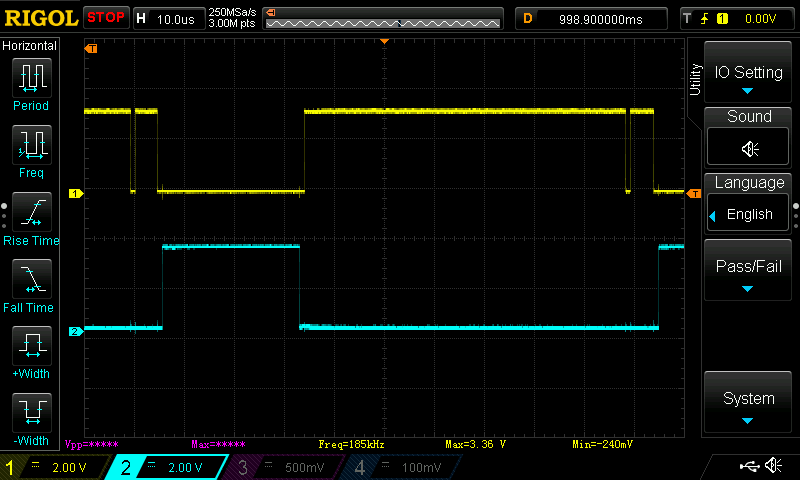Select the +Width measurement icon

pyautogui.click(x=32, y=345)
